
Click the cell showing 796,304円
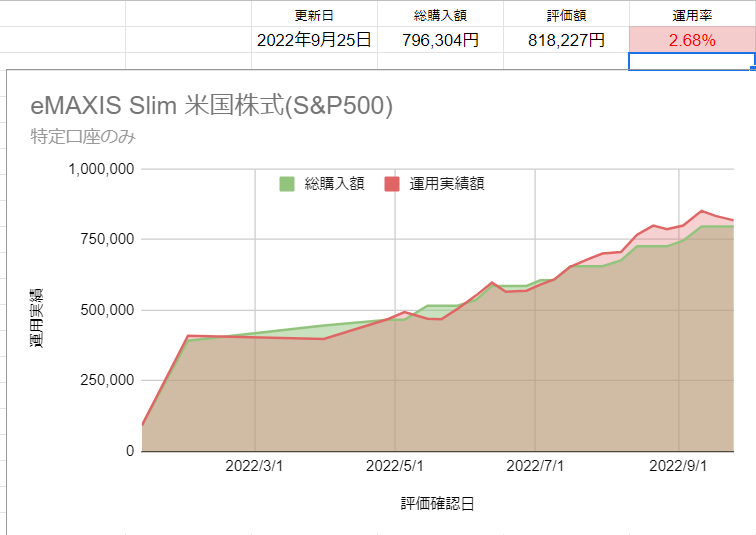[x=440, y=40]
